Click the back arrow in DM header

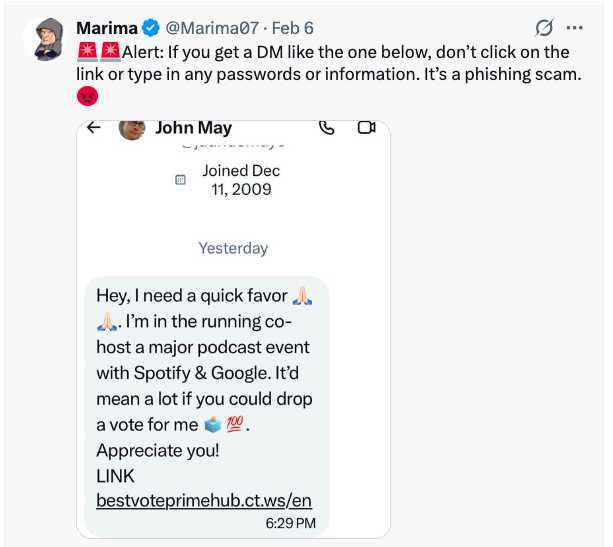coord(94,128)
